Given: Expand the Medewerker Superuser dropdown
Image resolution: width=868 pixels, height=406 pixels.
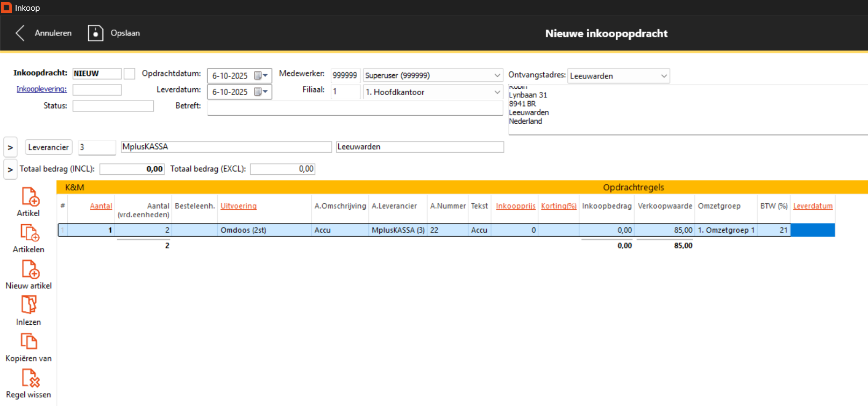Looking at the screenshot, I should (497, 75).
